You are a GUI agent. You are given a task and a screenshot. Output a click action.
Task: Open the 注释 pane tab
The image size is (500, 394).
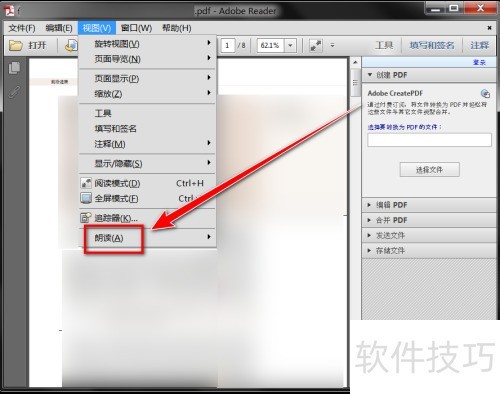[480, 45]
